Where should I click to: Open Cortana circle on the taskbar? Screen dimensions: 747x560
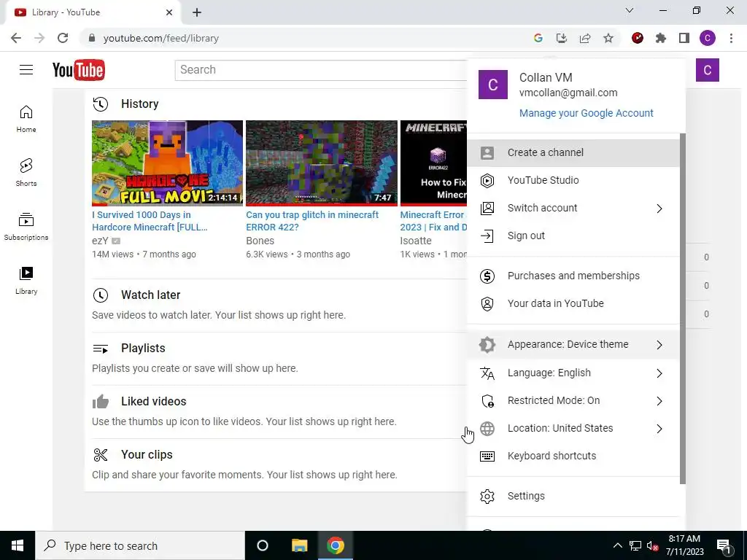point(263,545)
